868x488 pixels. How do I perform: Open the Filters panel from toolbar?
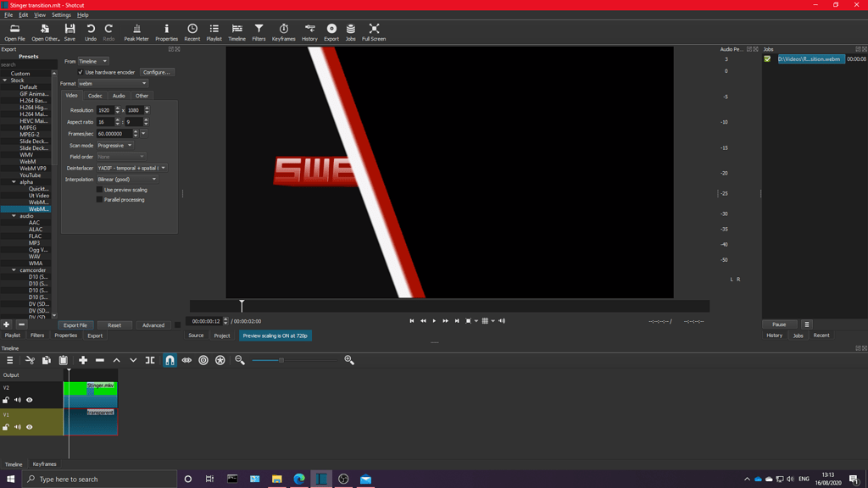[259, 32]
